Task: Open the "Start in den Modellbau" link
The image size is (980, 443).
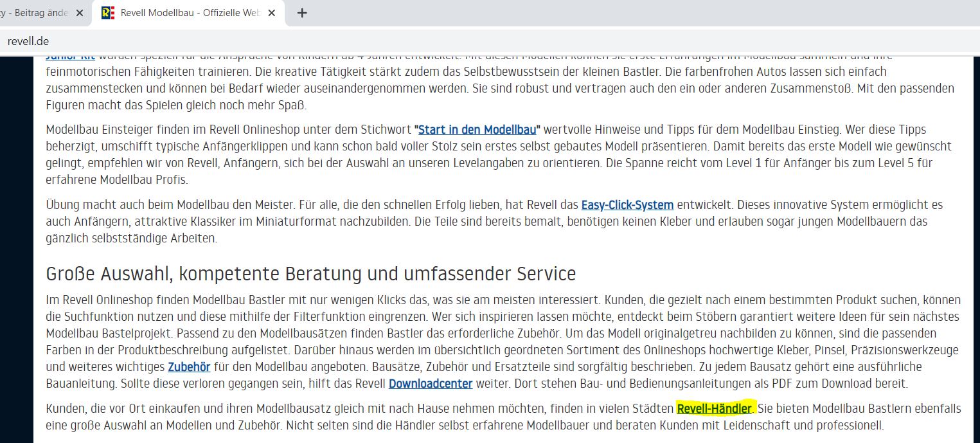Action: [x=477, y=129]
